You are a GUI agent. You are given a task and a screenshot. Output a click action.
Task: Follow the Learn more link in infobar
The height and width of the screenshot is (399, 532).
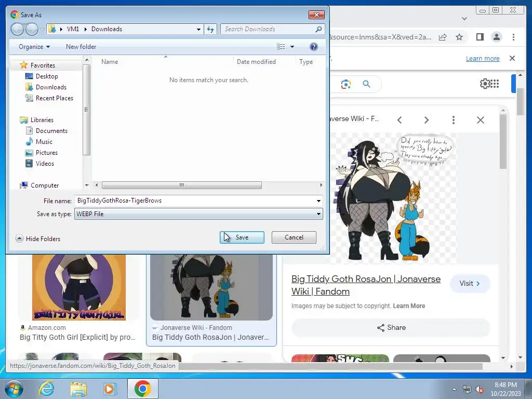coord(483,58)
